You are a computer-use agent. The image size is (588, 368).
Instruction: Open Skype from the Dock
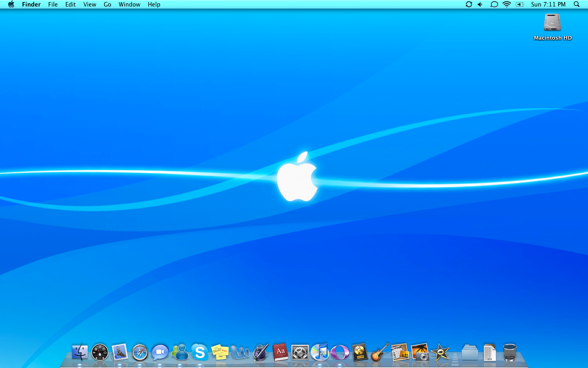pyautogui.click(x=200, y=352)
